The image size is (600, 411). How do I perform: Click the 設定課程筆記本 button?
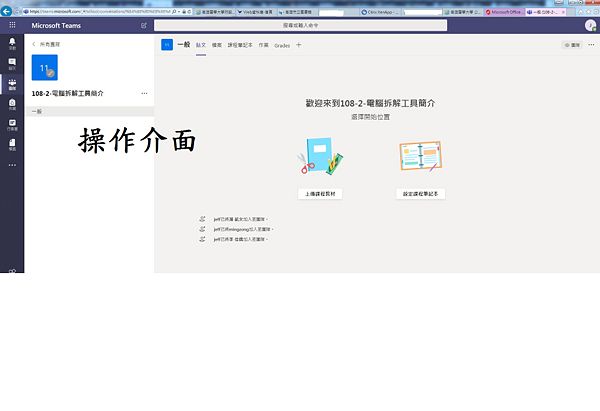click(x=421, y=193)
